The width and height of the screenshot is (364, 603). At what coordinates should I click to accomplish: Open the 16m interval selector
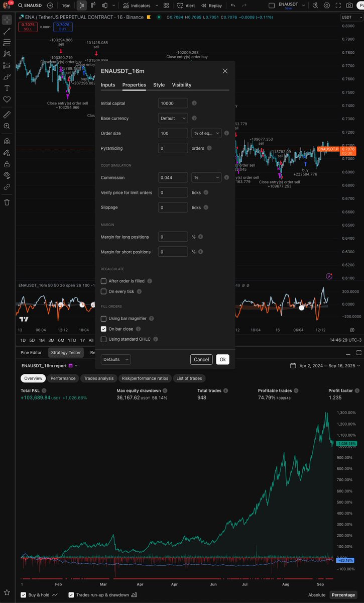coord(66,6)
